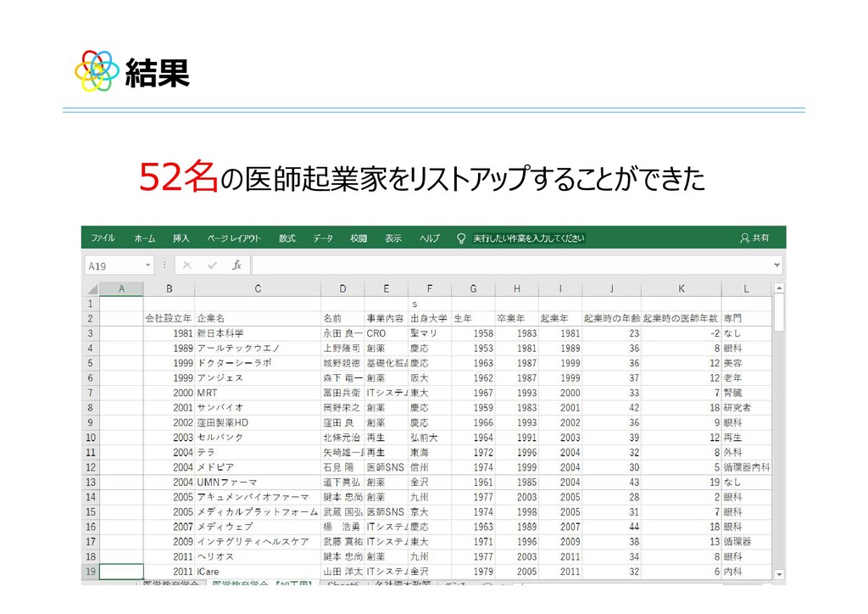Switch to the 表示 ribbon tab
The width and height of the screenshot is (868, 614).
click(x=393, y=238)
